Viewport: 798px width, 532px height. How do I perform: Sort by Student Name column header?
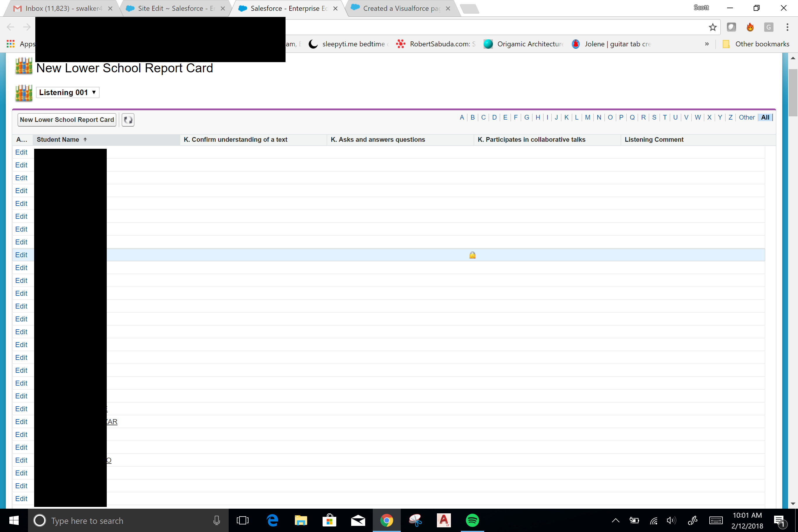(x=58, y=139)
